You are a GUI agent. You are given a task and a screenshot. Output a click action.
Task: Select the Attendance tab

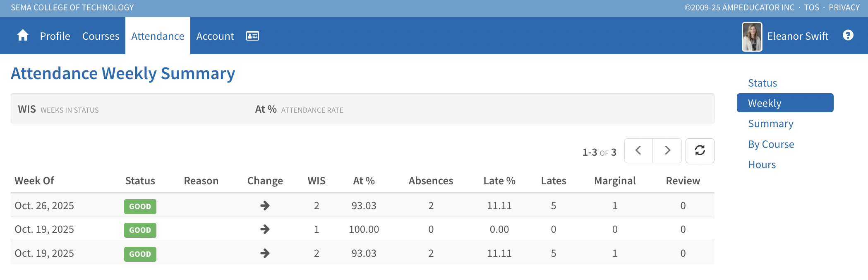point(158,36)
